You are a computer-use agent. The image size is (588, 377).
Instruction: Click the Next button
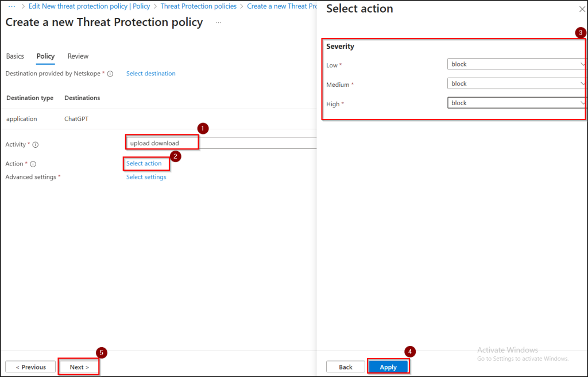pyautogui.click(x=79, y=367)
